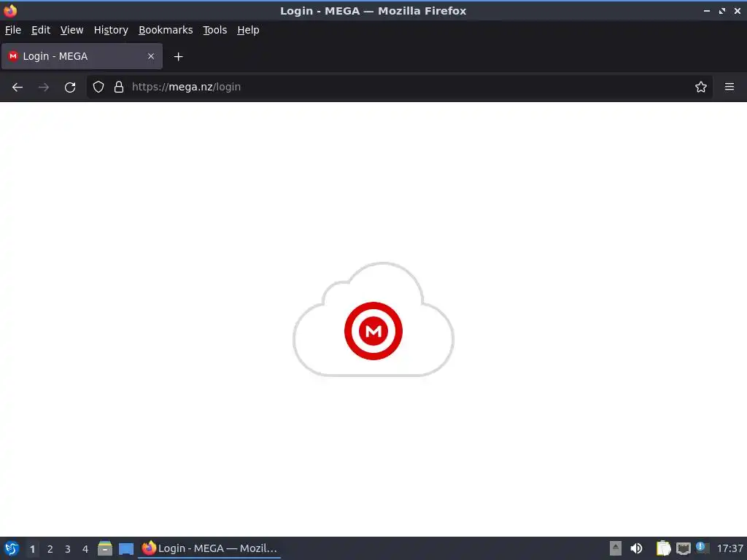Launch the file manager from taskbar
This screenshot has width=747, height=560.
click(x=105, y=548)
